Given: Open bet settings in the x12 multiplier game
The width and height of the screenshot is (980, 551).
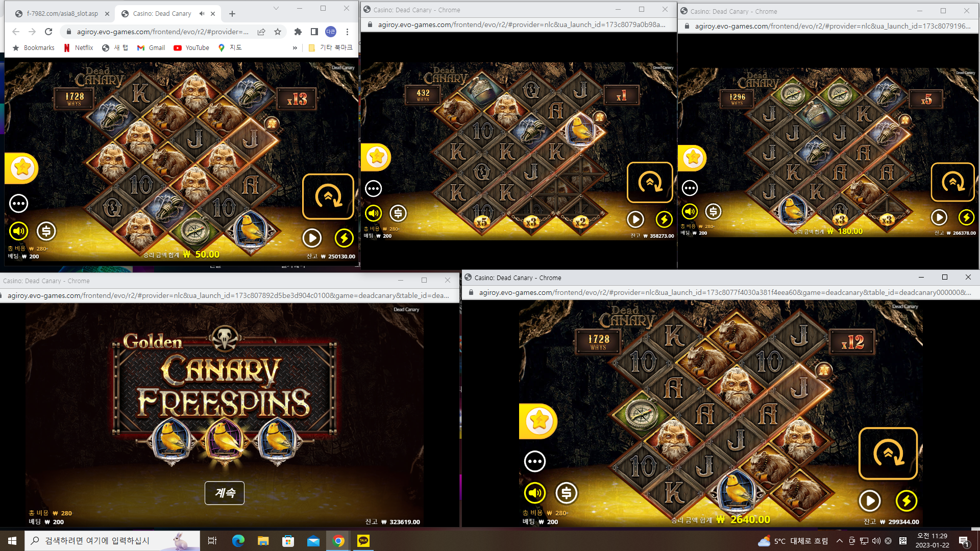Looking at the screenshot, I should 566,493.
